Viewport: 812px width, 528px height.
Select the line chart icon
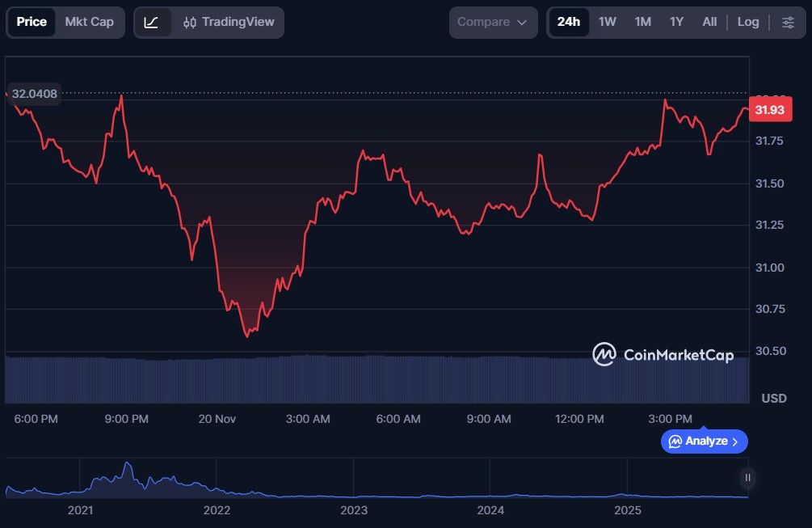[x=152, y=22]
